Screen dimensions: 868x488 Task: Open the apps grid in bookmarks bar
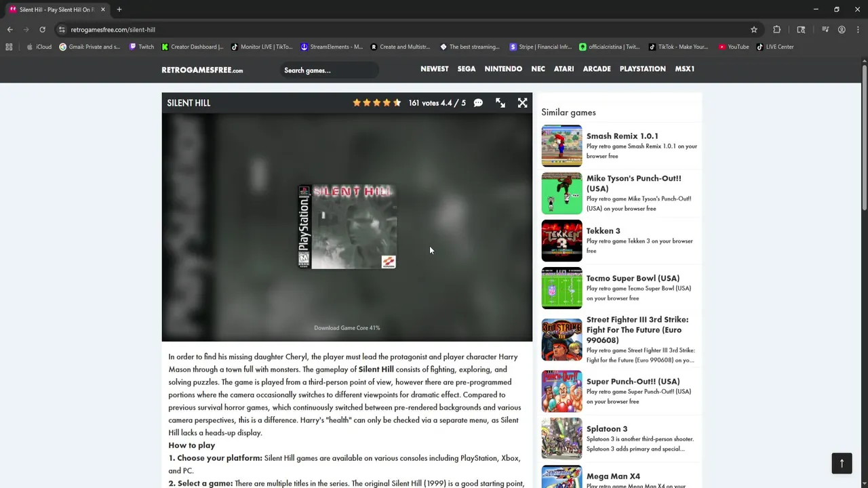(9, 47)
